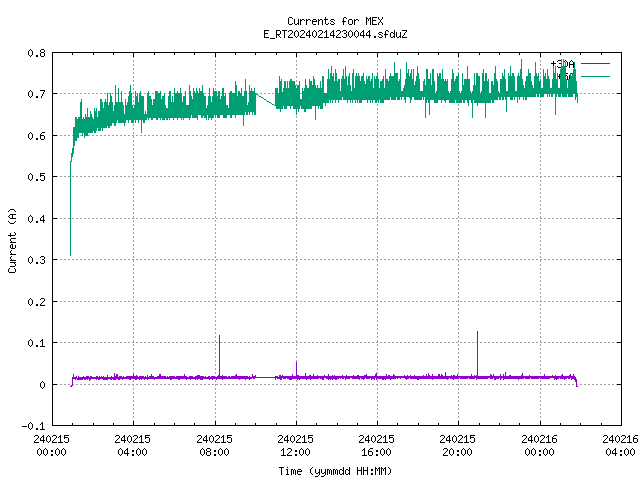This screenshot has height=480, width=640.
Task: Click the '240215 00:00' x-axis tick label
Action: point(51,445)
